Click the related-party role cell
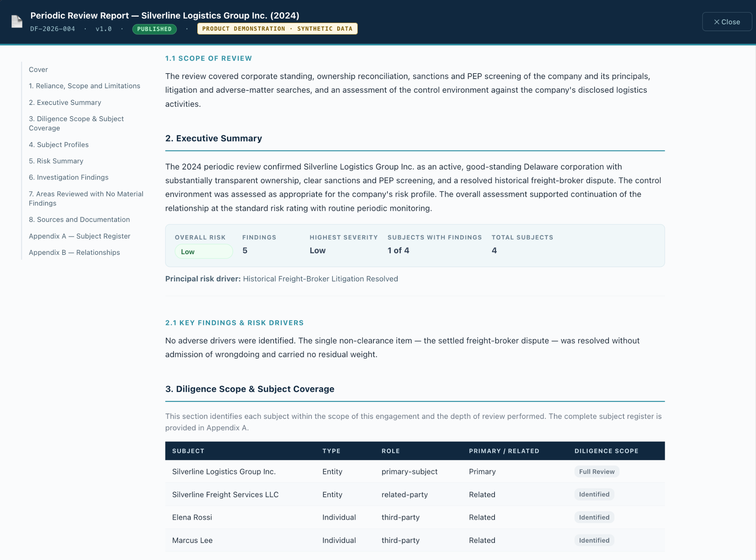 pos(404,495)
